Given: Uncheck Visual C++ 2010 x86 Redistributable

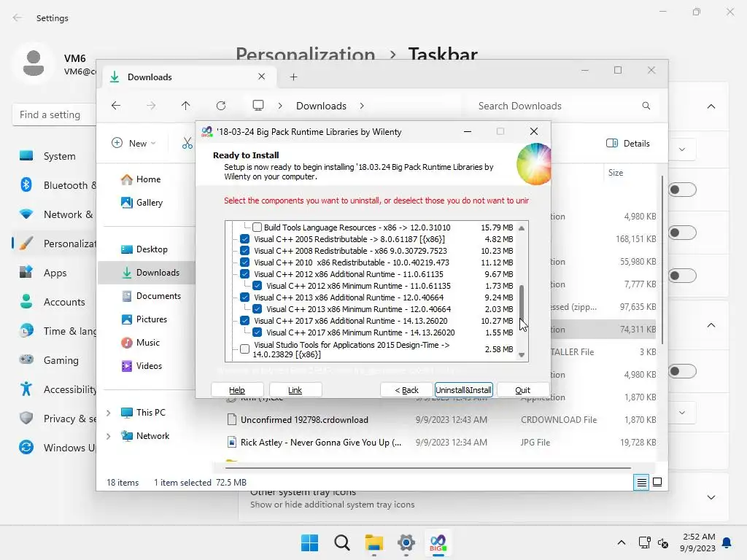Looking at the screenshot, I should coord(245,262).
